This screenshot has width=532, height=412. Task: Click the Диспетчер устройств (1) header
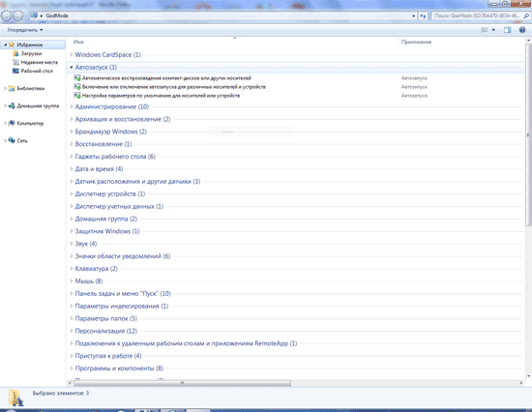click(110, 193)
